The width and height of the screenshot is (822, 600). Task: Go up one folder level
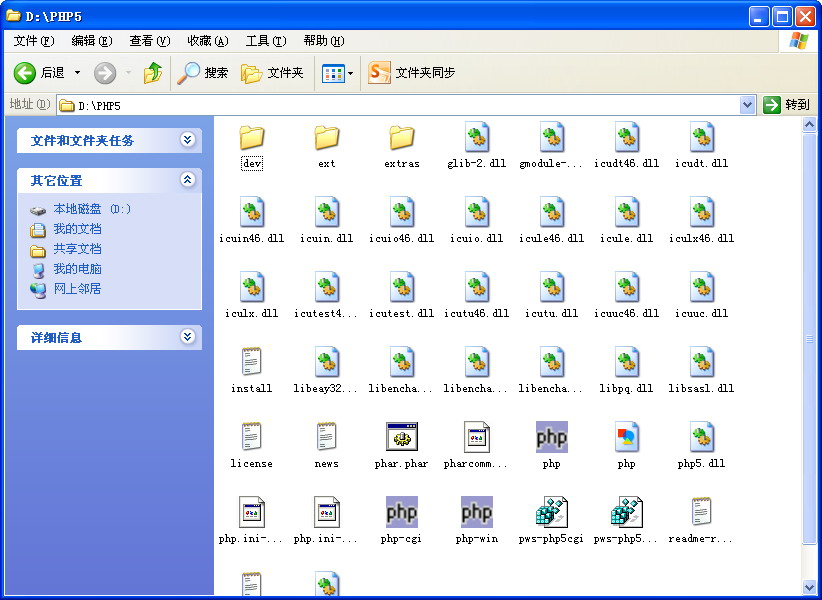click(153, 73)
